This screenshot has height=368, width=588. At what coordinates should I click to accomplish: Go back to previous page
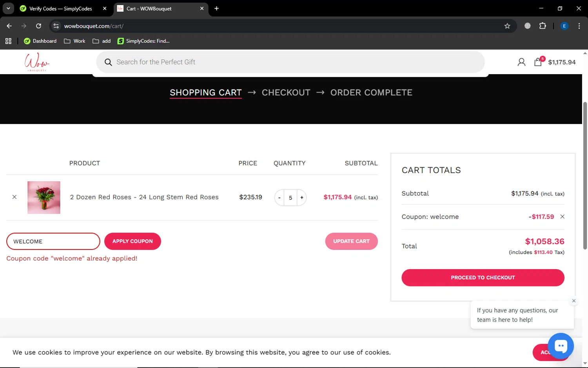[x=9, y=26]
